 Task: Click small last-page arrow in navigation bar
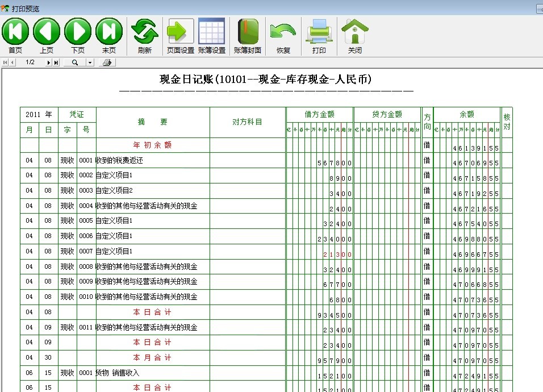[56, 62]
